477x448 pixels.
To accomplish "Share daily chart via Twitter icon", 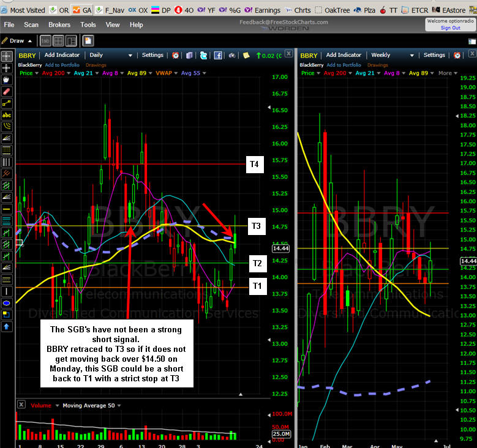I will pyautogui.click(x=203, y=55).
